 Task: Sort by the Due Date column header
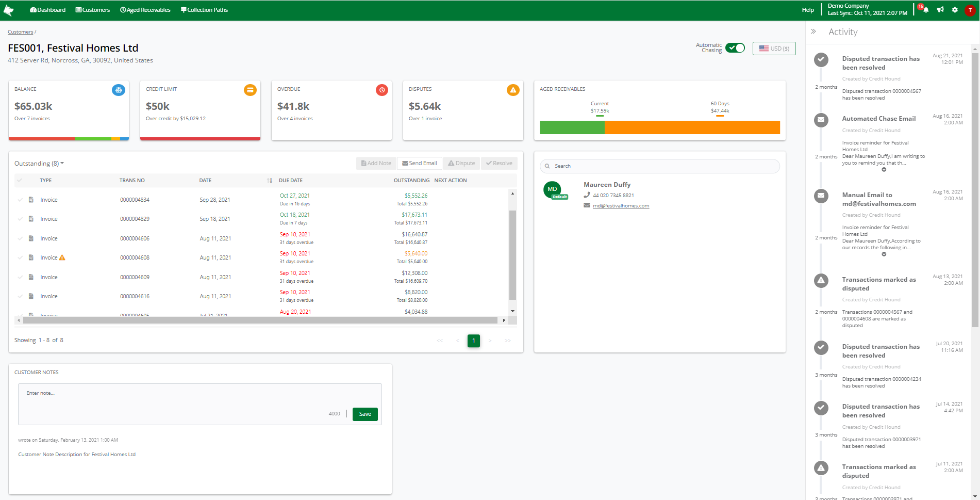(291, 180)
